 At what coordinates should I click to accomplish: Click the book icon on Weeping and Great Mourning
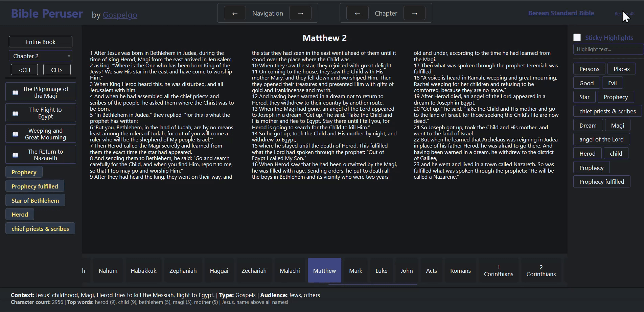15,134
